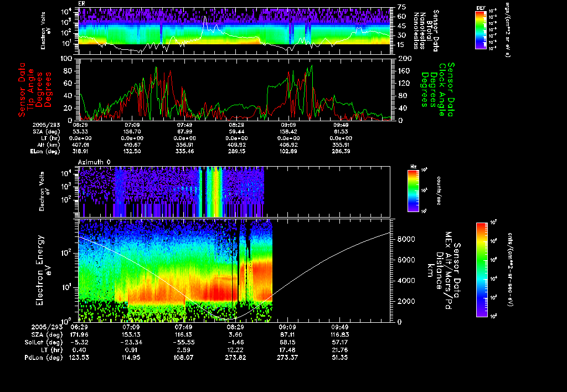Click altitude value 355.91
Image resolution: width=567 pixels, height=392 pixels.
341,145
